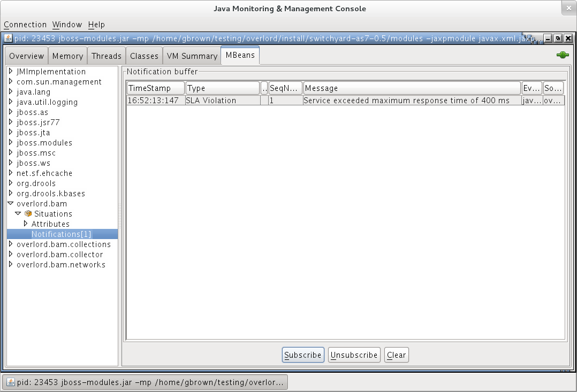Expand the jboss.ws node
577x392 pixels.
[x=11, y=163]
